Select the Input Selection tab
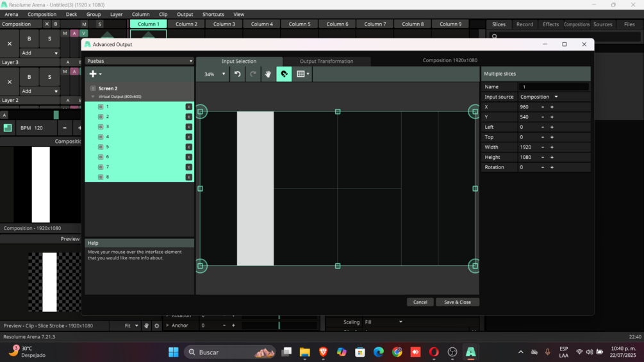The width and height of the screenshot is (644, 362). [x=239, y=61]
